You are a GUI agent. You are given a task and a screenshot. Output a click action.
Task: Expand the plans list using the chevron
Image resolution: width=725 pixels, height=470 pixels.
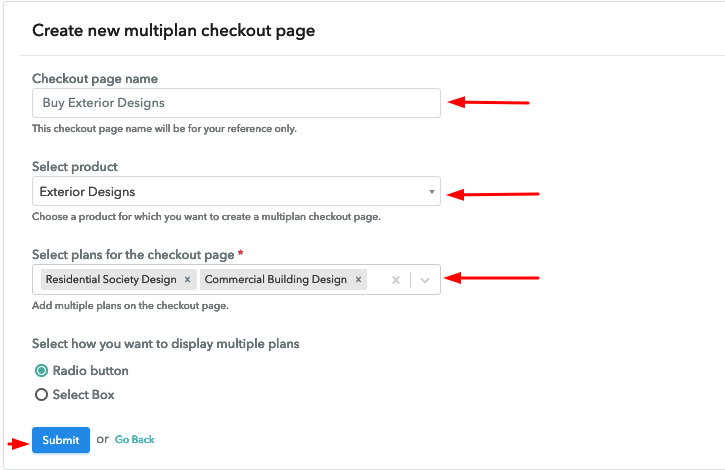(425, 281)
